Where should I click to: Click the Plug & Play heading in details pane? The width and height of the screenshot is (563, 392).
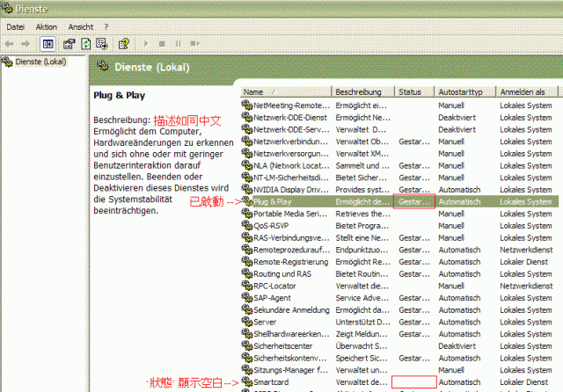point(120,96)
